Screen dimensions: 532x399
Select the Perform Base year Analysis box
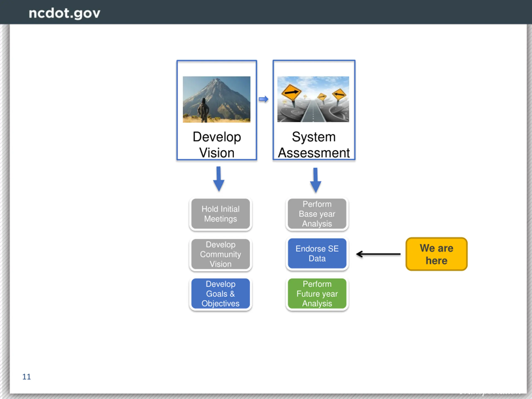(x=317, y=214)
